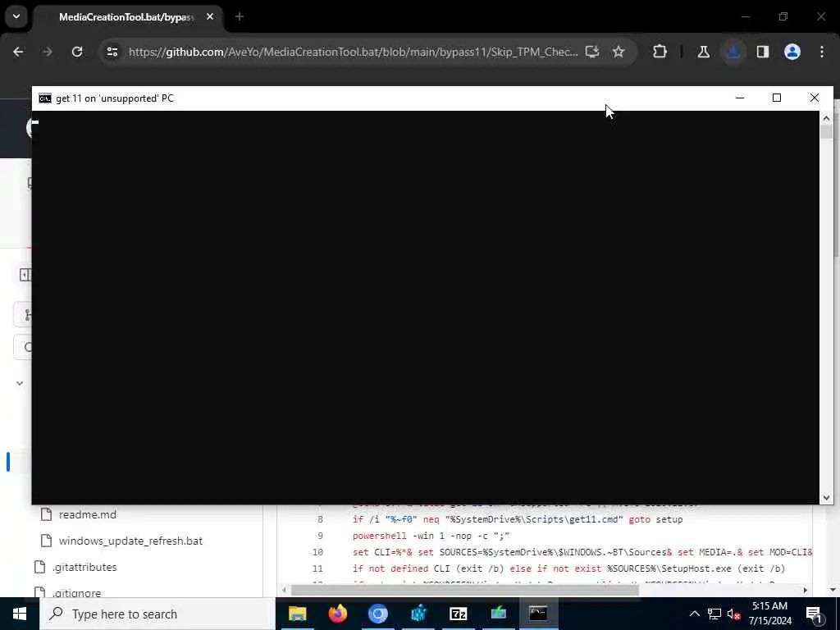The width and height of the screenshot is (840, 630).
Task: Show hidden system tray icons
Action: click(x=694, y=614)
